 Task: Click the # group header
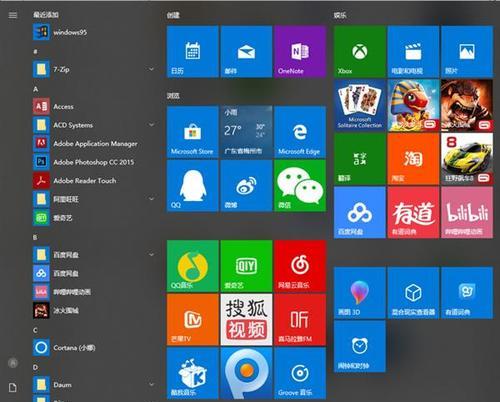[x=35, y=52]
